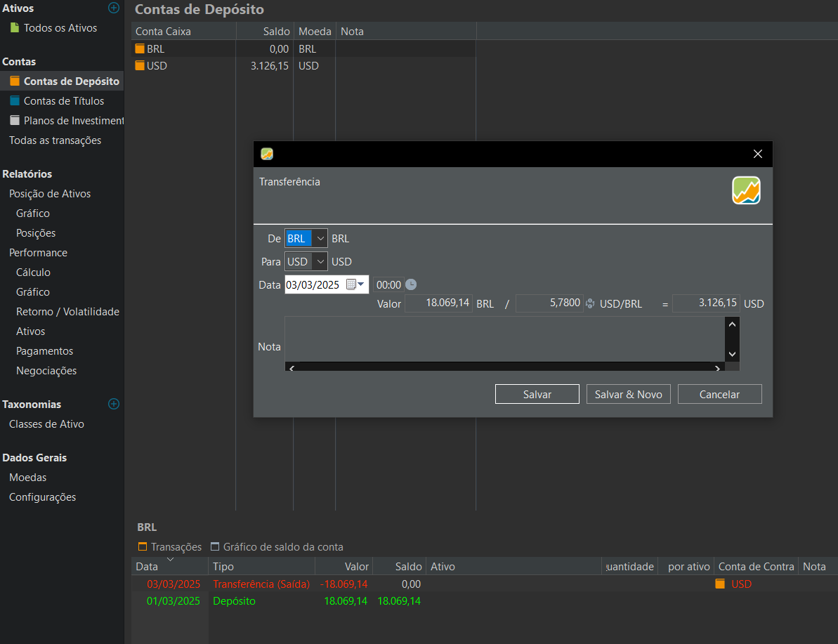The height and width of the screenshot is (644, 838).
Task: Click the Valor field with 18.069,14
Action: [438, 303]
